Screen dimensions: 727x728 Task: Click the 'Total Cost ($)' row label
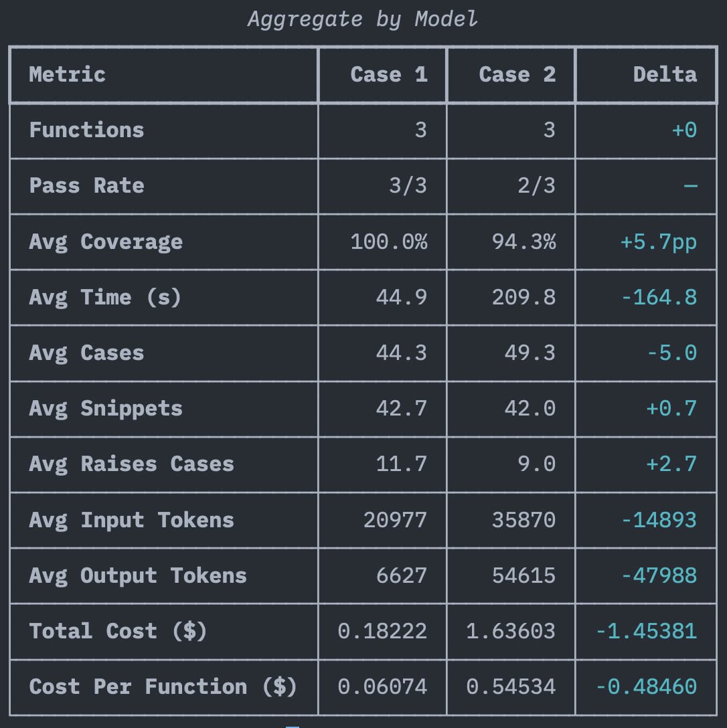(x=118, y=632)
